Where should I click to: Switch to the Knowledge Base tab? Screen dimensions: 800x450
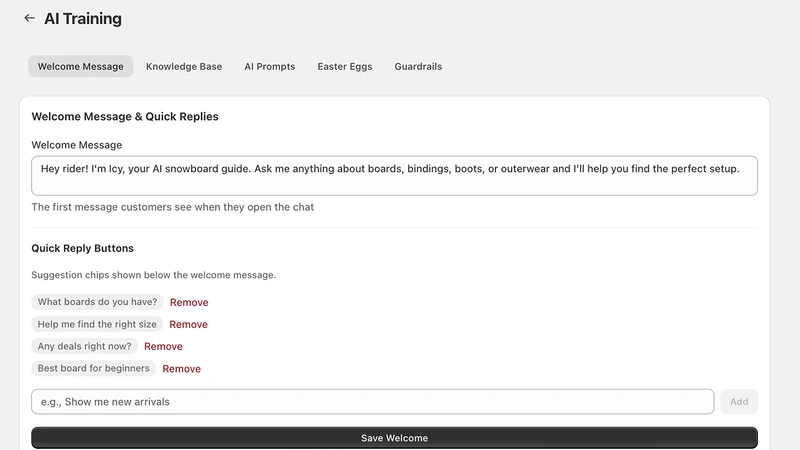click(184, 66)
